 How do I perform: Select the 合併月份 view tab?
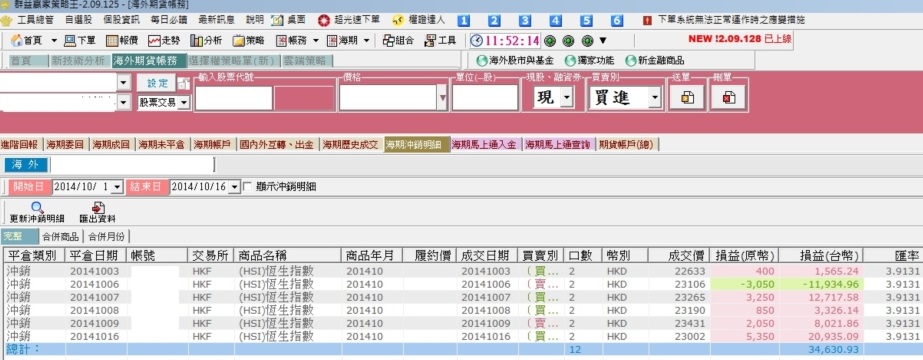[x=107, y=236]
